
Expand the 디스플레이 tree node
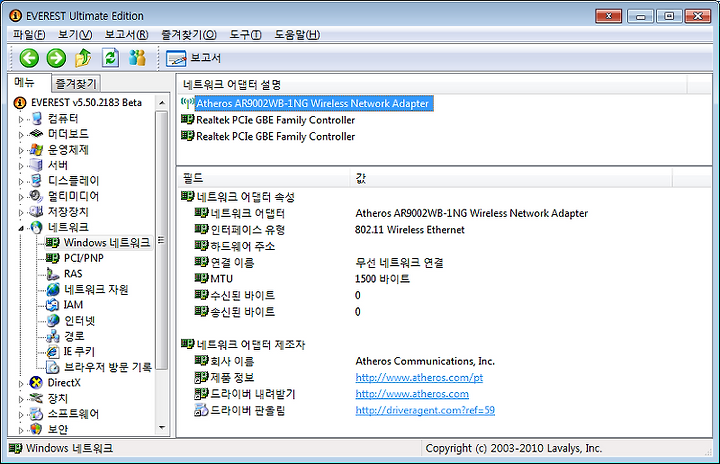[x=21, y=181]
